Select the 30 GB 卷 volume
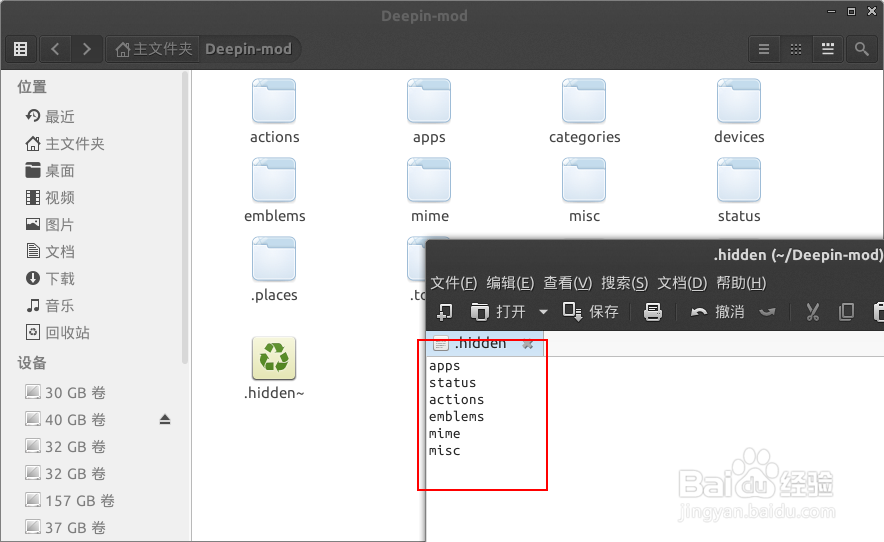Screen dimensions: 884x542 pyautogui.click(x=65, y=393)
